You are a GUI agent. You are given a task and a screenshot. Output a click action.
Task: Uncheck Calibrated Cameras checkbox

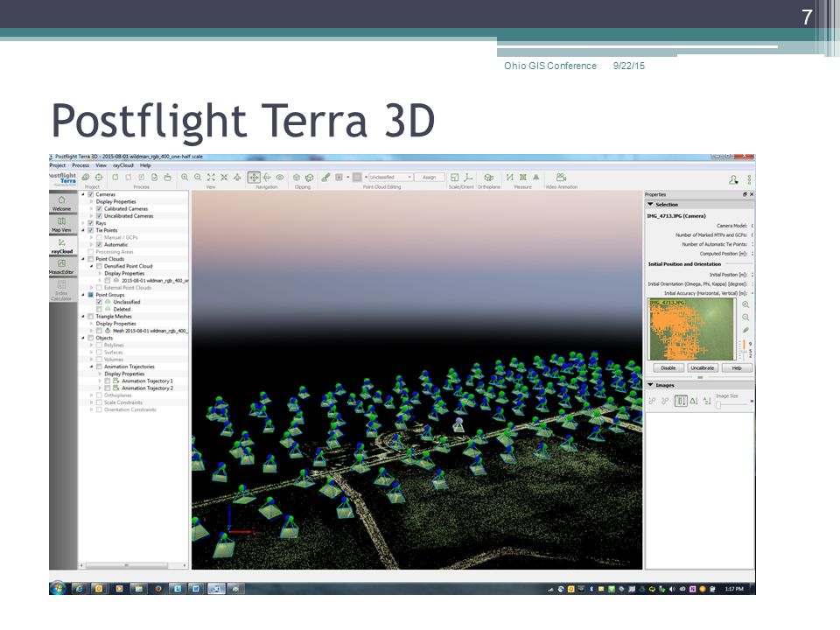click(99, 209)
